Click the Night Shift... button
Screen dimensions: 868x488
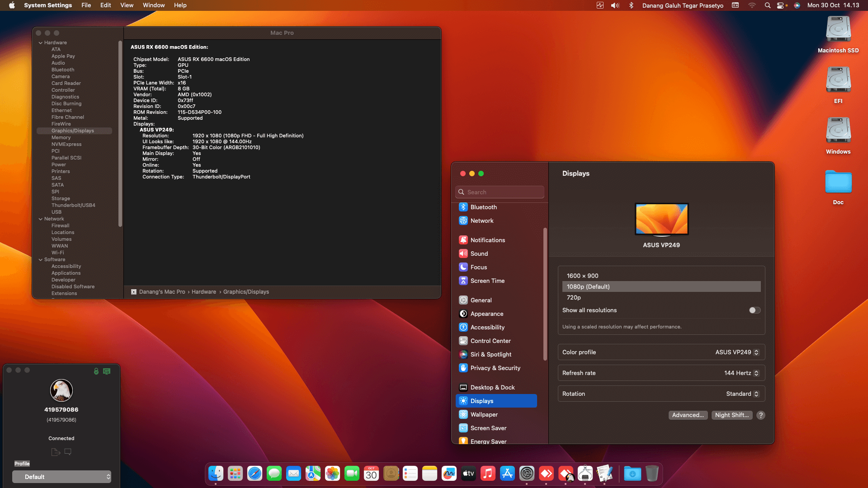point(731,415)
